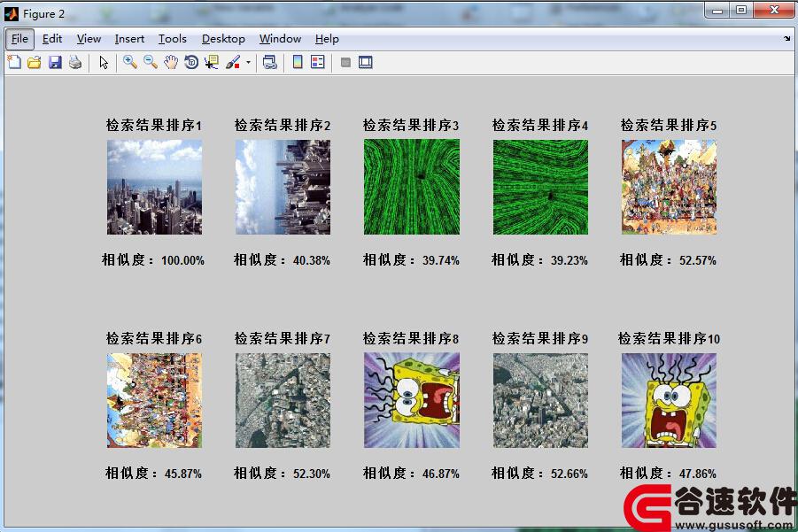Select the aerial city image under 检索结果排序9
Screen dimensions: 798x532
540,401
